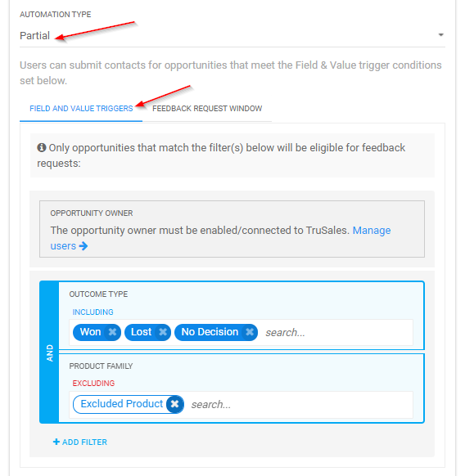
Task: Click the Outcome Type search field
Action: click(x=337, y=333)
